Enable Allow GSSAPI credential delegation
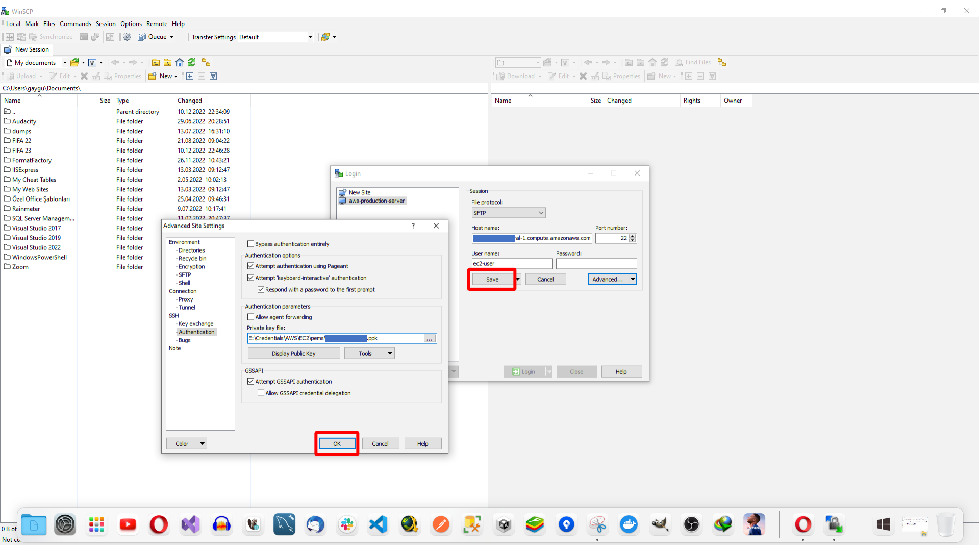The height and width of the screenshot is (551, 980). (261, 393)
